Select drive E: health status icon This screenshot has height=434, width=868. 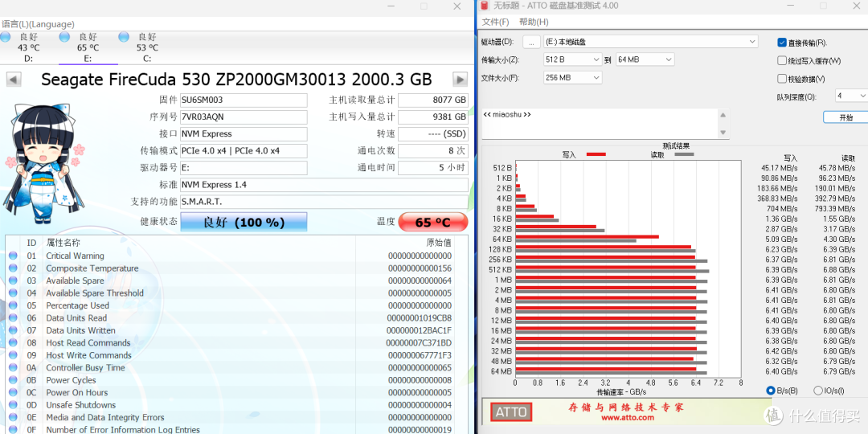coord(64,37)
